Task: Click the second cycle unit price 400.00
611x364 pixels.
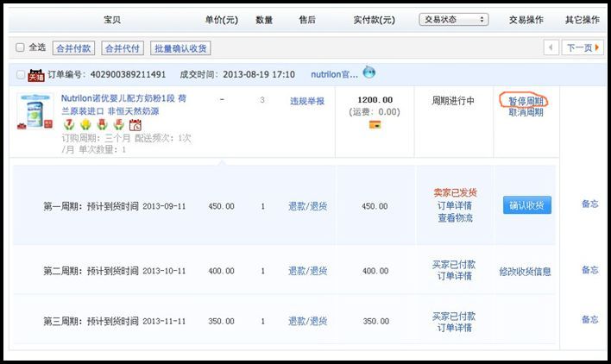Action: pyautogui.click(x=221, y=271)
